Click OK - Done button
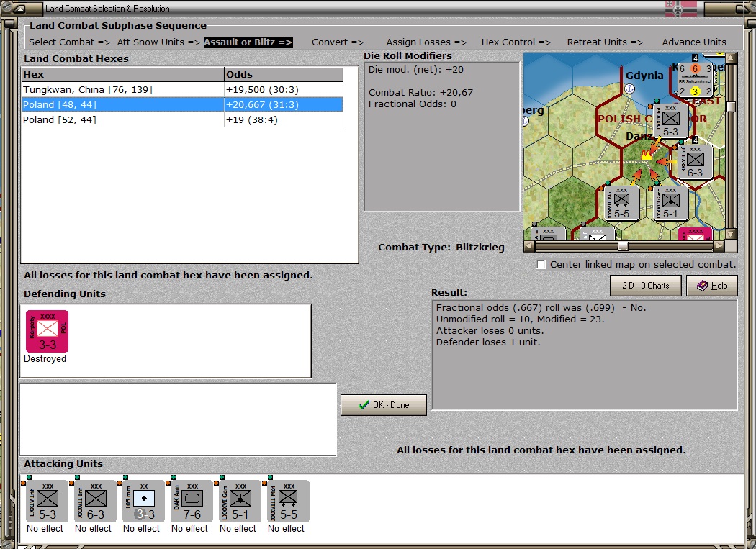 pos(384,405)
